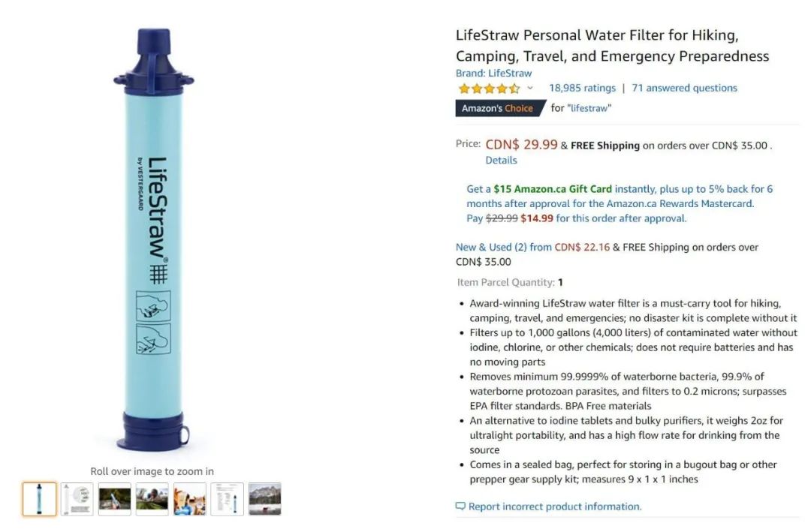View the second thumbnail with product diagram

(77, 499)
